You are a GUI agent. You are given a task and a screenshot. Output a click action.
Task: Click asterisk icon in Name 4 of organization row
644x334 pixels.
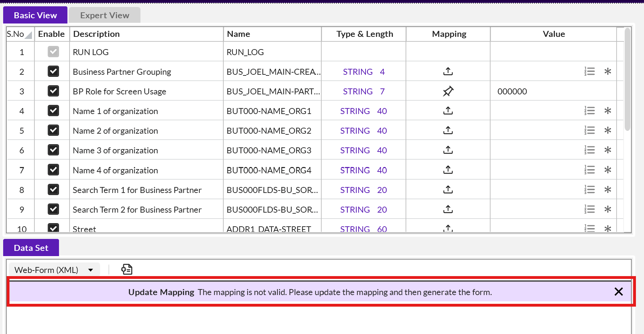[x=608, y=170]
